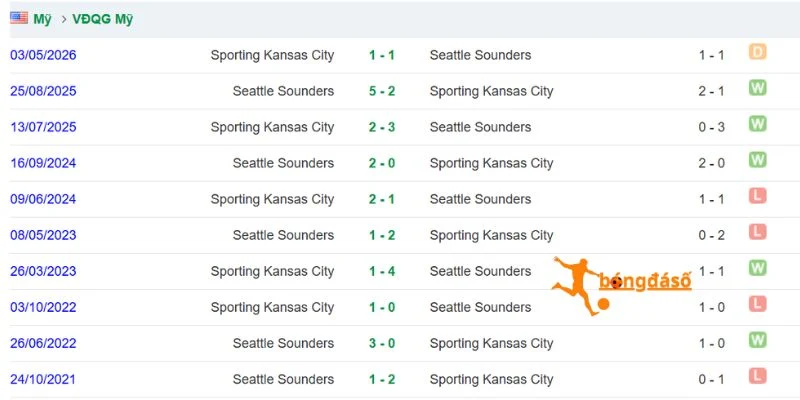Open the 16/09/2024 match date link
Viewport: 800px width, 400px height.
[x=43, y=163]
